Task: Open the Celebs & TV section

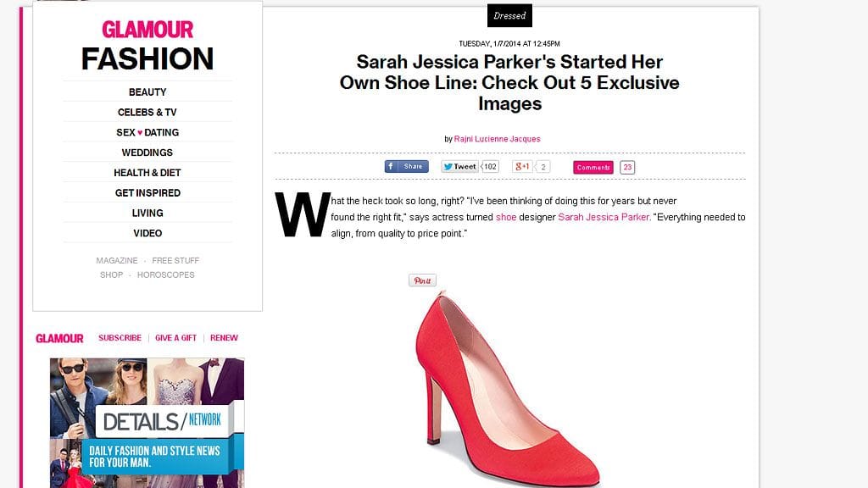Action: (147, 113)
